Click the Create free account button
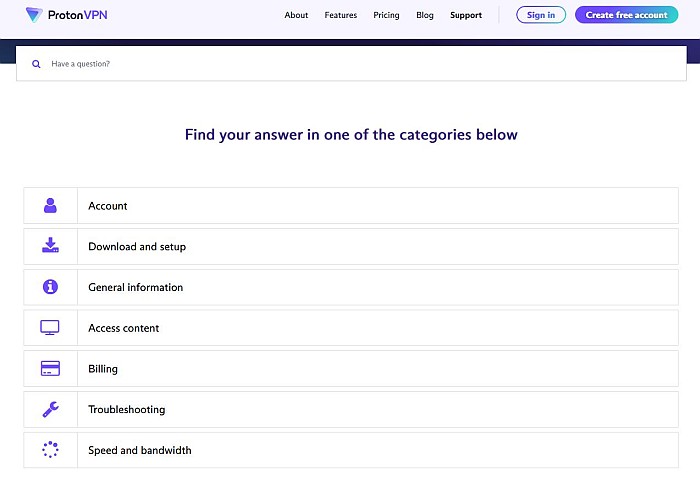Image resolution: width=700 pixels, height=483 pixels. [626, 15]
